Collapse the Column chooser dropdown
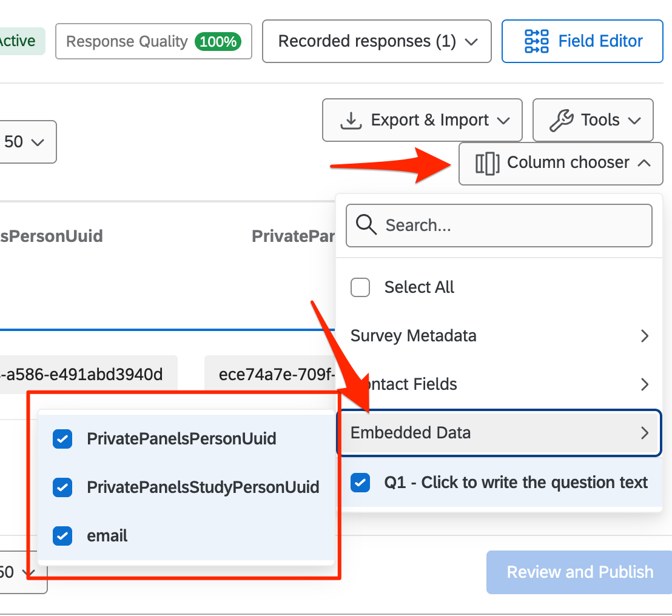Image resolution: width=672 pixels, height=616 pixels. point(644,163)
